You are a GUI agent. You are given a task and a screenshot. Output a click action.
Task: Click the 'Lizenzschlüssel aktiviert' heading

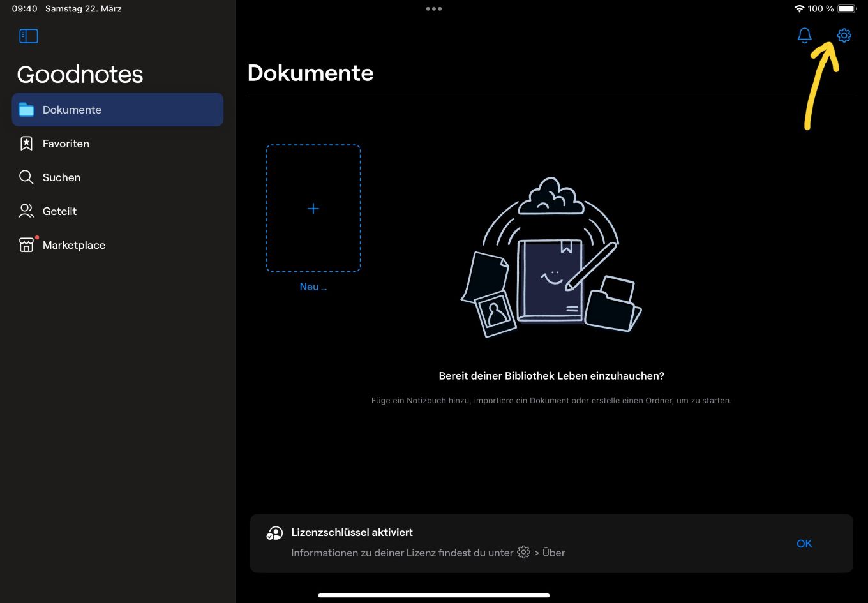tap(352, 532)
